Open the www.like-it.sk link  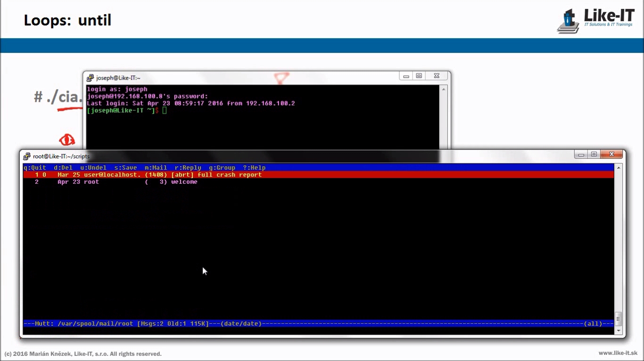pos(618,353)
